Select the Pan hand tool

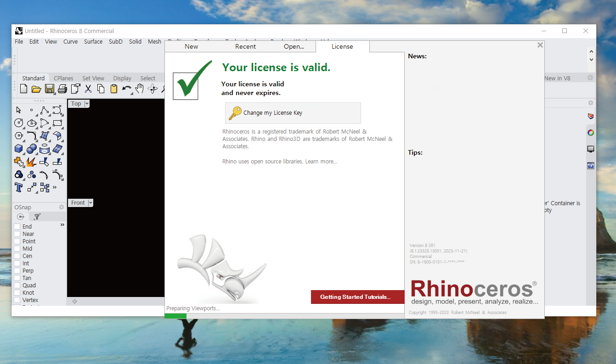coord(140,89)
